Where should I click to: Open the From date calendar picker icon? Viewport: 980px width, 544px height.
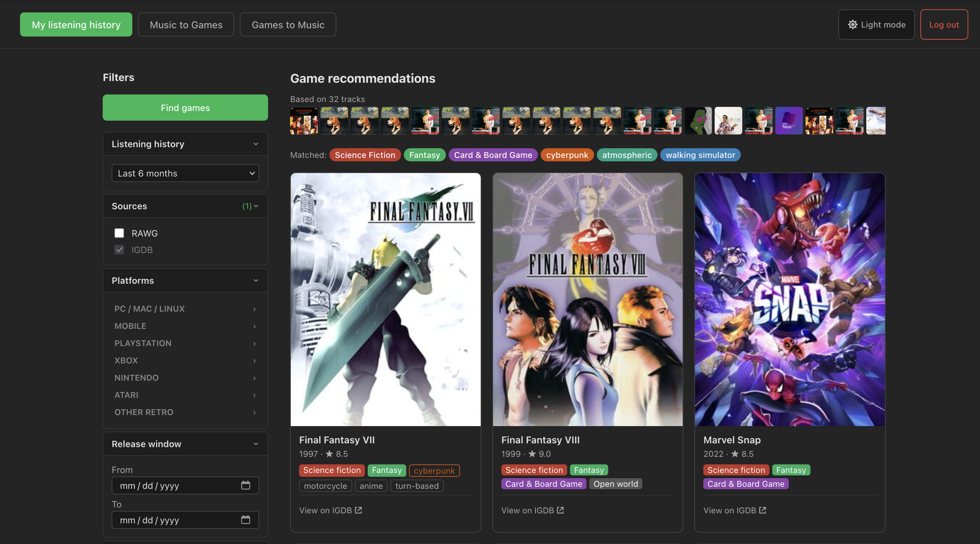pyautogui.click(x=246, y=485)
